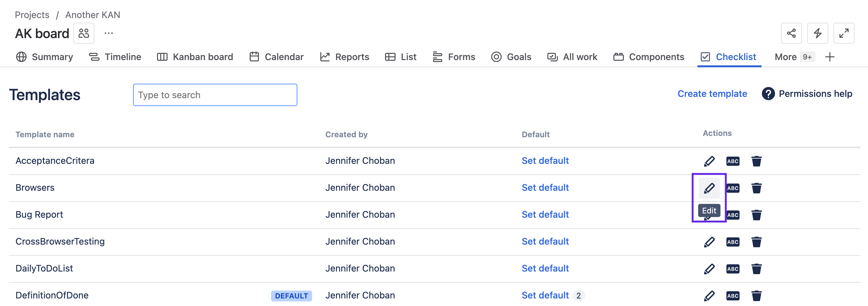Click the team members icon beside AK board
The width and height of the screenshot is (868, 306).
(x=83, y=33)
